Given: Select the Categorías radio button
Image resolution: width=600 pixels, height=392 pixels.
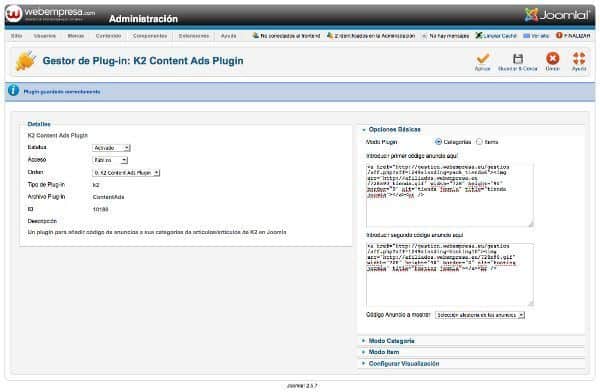Looking at the screenshot, I should click(439, 142).
